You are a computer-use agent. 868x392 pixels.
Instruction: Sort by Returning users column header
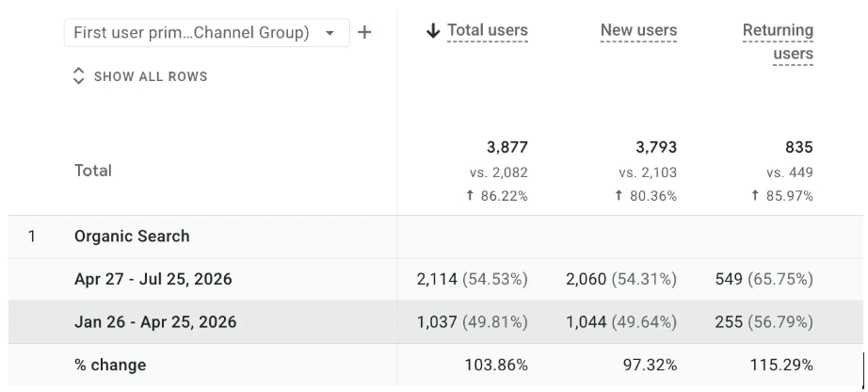tap(778, 42)
